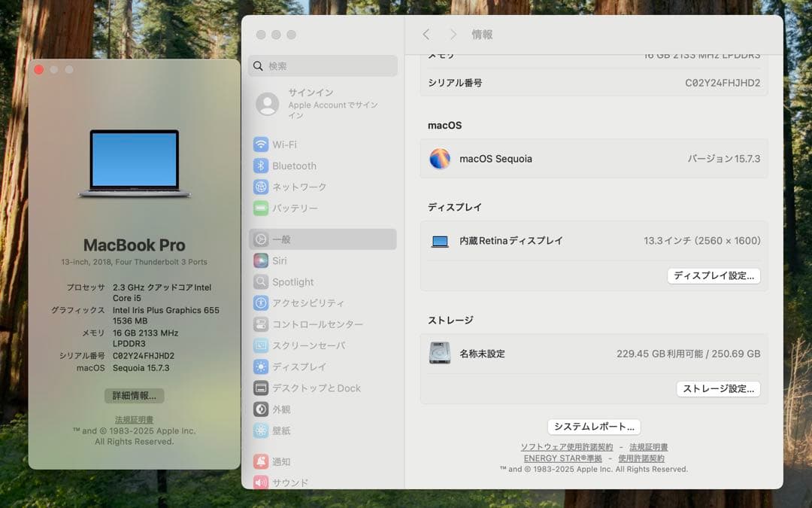This screenshot has width=812, height=508.
Task: Click the user avatar icon beside サインイン
Action: 268,104
